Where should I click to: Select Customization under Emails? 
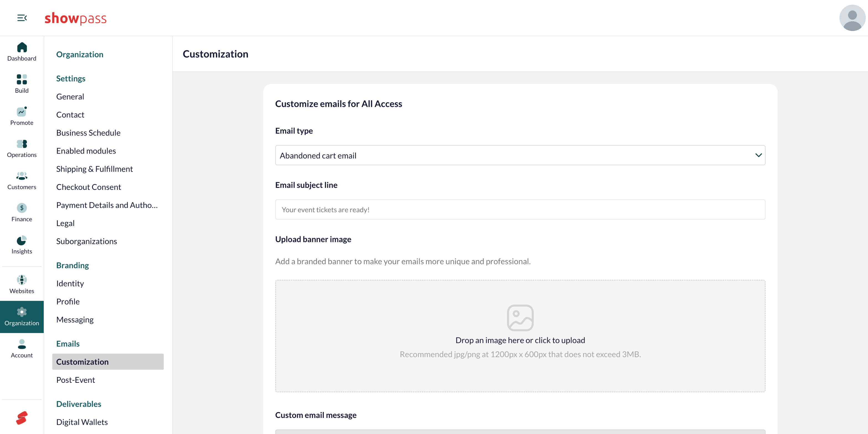point(108,362)
